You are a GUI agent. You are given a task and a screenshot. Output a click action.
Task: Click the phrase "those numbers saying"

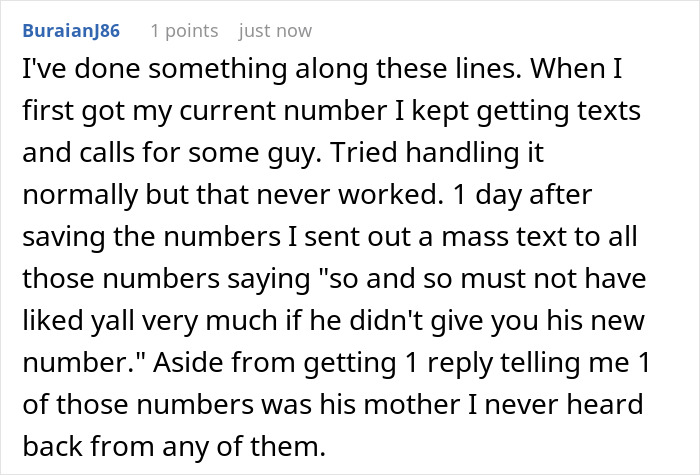click(x=166, y=279)
